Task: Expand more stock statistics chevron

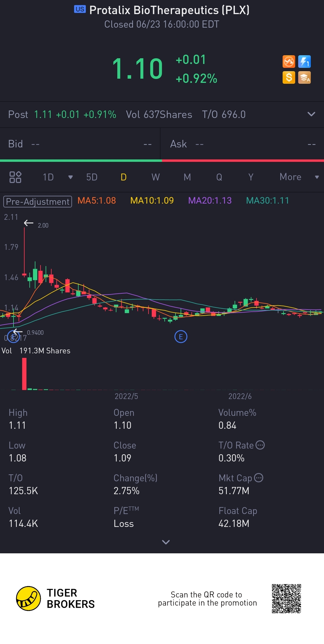Action: [166, 542]
